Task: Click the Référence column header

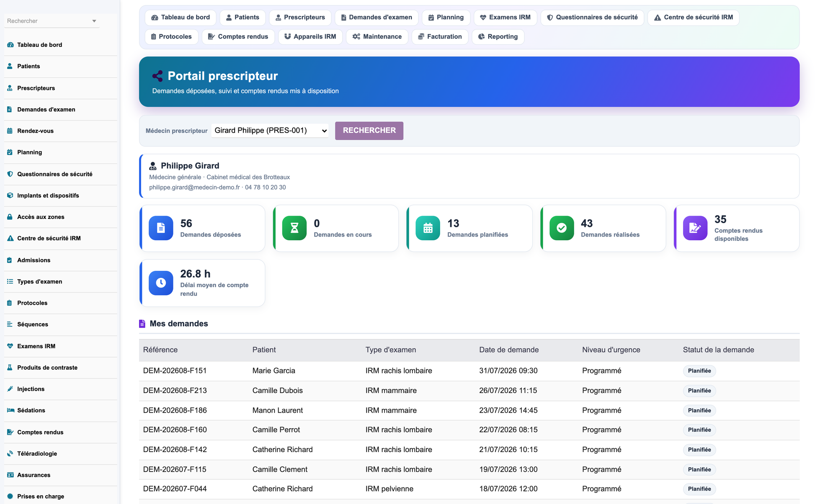Action: (160, 350)
